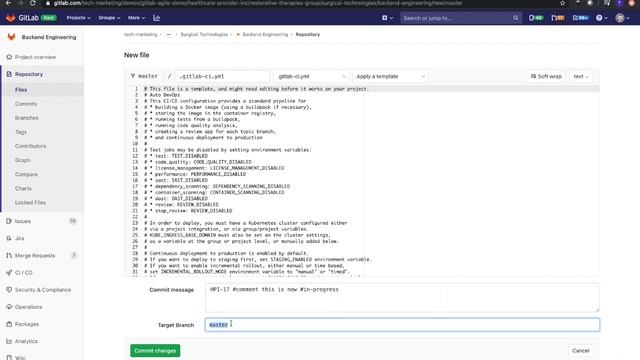Edit the .gitlab-ci.yml filename field
This screenshot has height=360, width=640.
(x=222, y=76)
